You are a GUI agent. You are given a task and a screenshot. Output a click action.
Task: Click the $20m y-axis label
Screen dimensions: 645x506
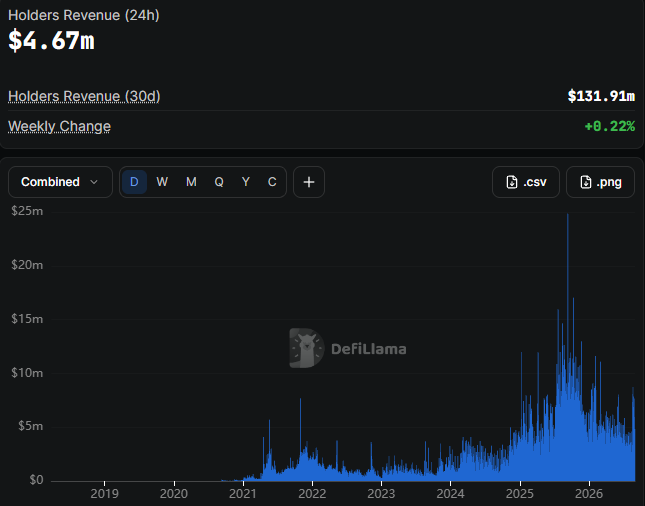tap(27, 265)
